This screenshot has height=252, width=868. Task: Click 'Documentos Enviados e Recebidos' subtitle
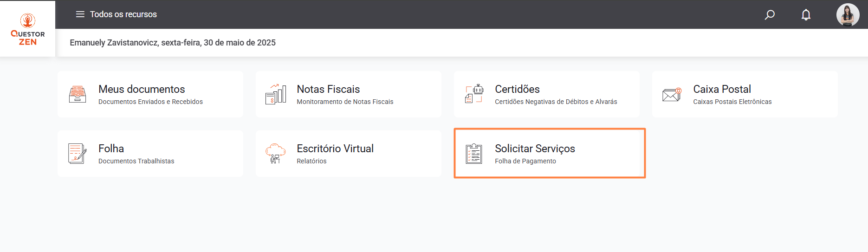150,102
